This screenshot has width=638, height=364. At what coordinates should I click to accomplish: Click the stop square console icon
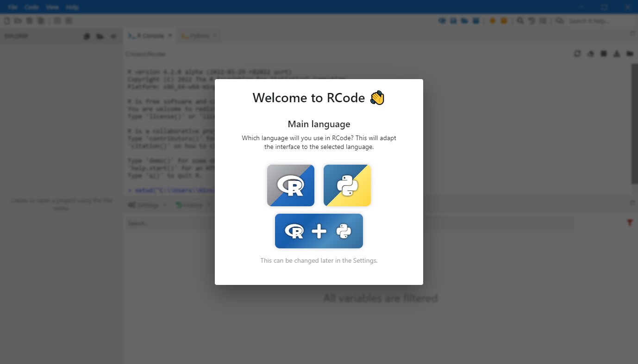point(604,54)
